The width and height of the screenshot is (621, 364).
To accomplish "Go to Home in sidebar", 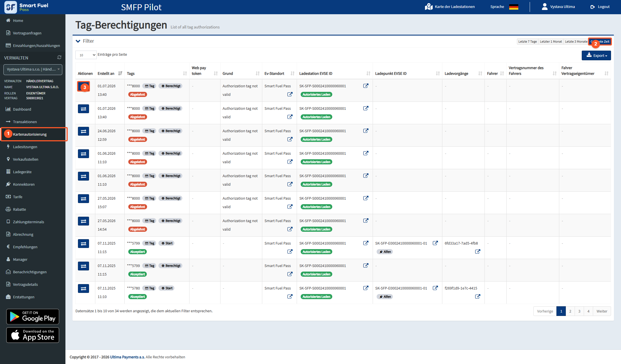I will [x=33, y=20].
